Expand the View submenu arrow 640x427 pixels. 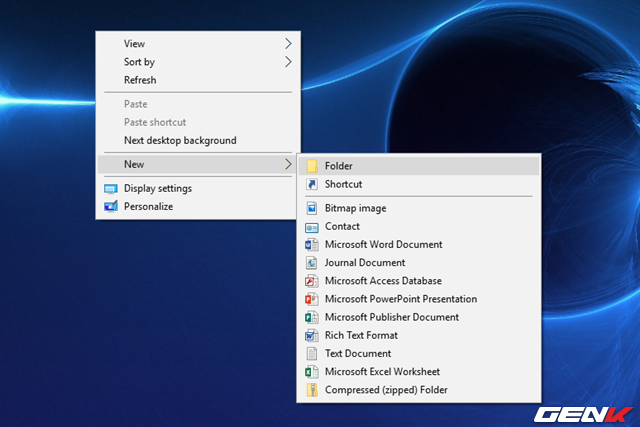288,44
